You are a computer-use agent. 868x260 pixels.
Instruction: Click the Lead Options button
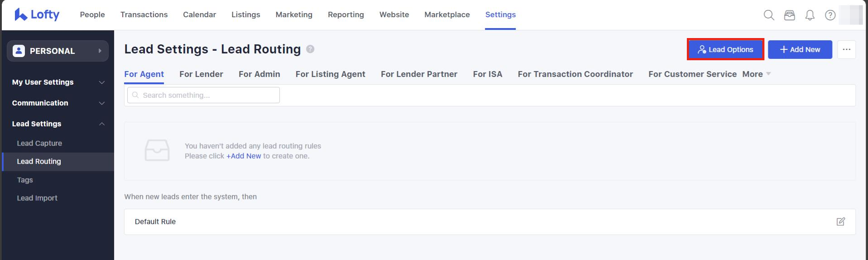[725, 49]
